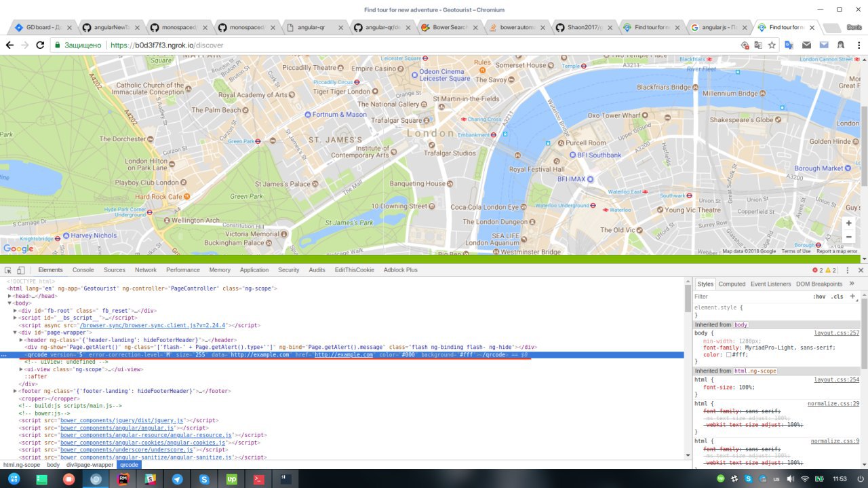Open layout.css:257 source link
868x488 pixels.
pyautogui.click(x=837, y=333)
